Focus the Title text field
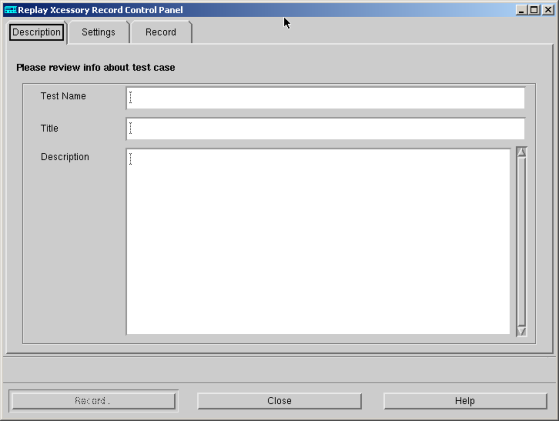Image resolution: width=559 pixels, height=421 pixels. pyautogui.click(x=325, y=129)
